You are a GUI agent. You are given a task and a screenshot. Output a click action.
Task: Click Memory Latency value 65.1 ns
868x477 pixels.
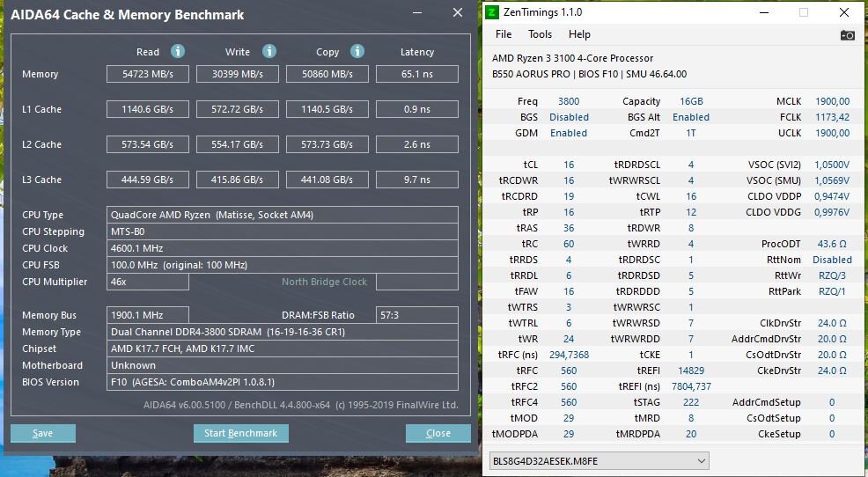pyautogui.click(x=417, y=74)
